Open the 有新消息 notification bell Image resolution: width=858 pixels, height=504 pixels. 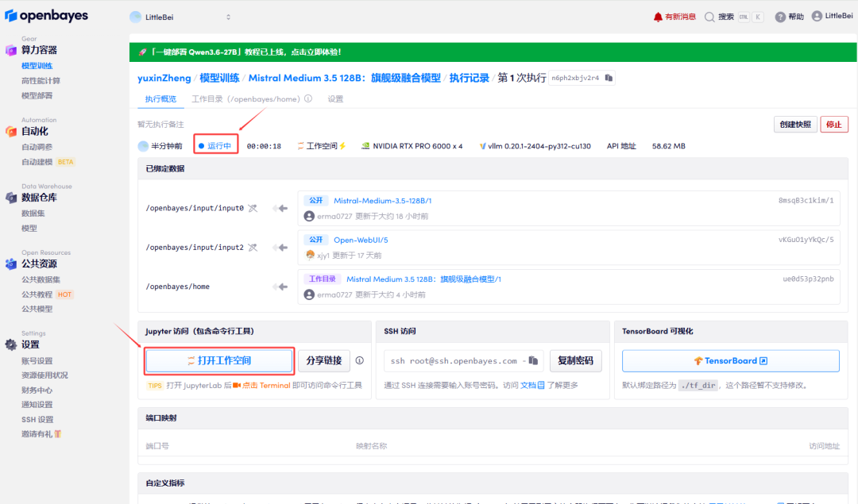674,17
